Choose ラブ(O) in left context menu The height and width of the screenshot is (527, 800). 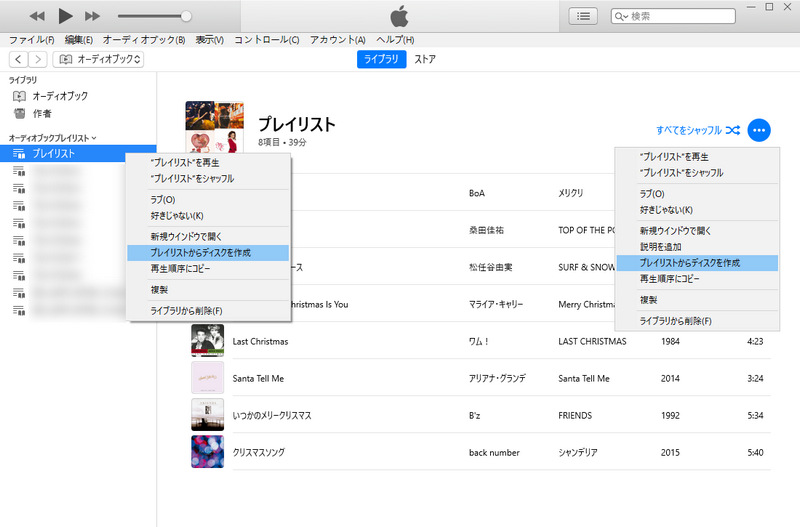(x=208, y=199)
